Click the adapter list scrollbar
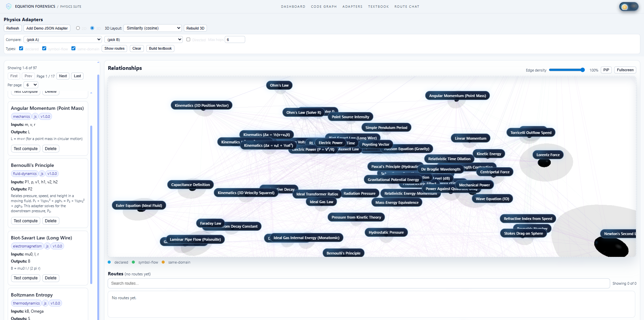The image size is (644, 320). 91,205
